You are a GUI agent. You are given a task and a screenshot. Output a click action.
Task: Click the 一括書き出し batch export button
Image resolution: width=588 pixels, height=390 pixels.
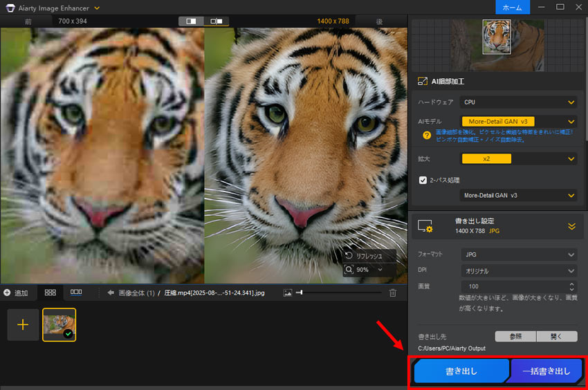[x=546, y=371]
